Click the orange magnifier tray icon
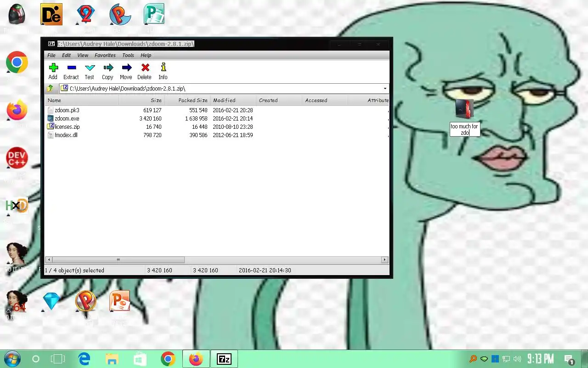 pyautogui.click(x=473, y=359)
